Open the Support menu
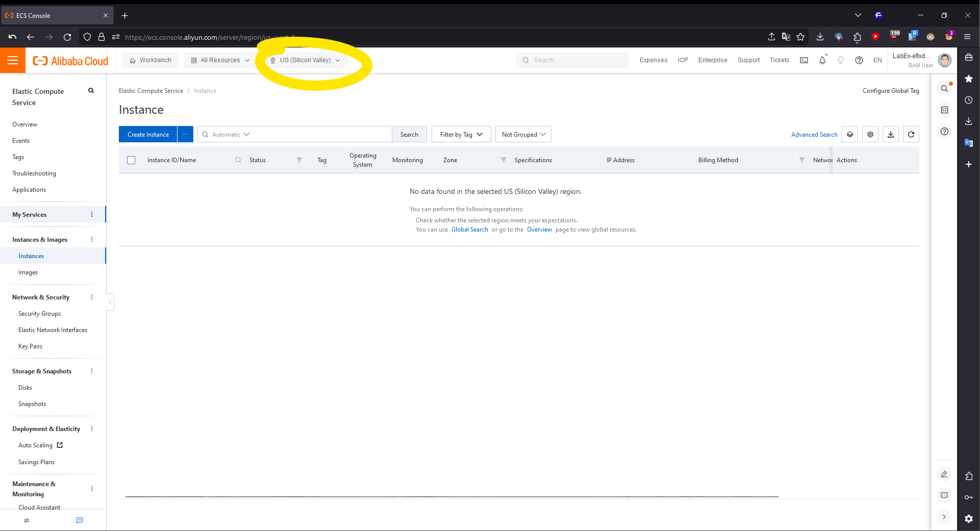This screenshot has height=531, width=980. 748,60
